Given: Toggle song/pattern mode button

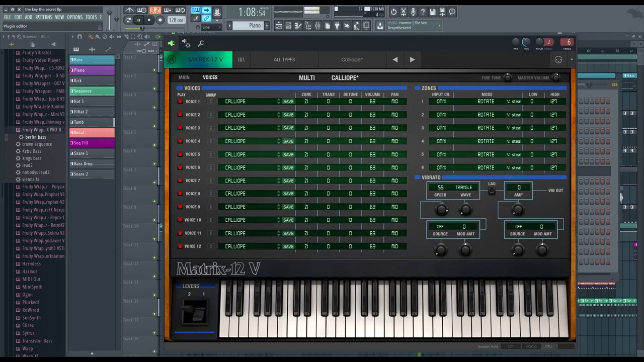Looking at the screenshot, I should pyautogui.click(x=128, y=20).
